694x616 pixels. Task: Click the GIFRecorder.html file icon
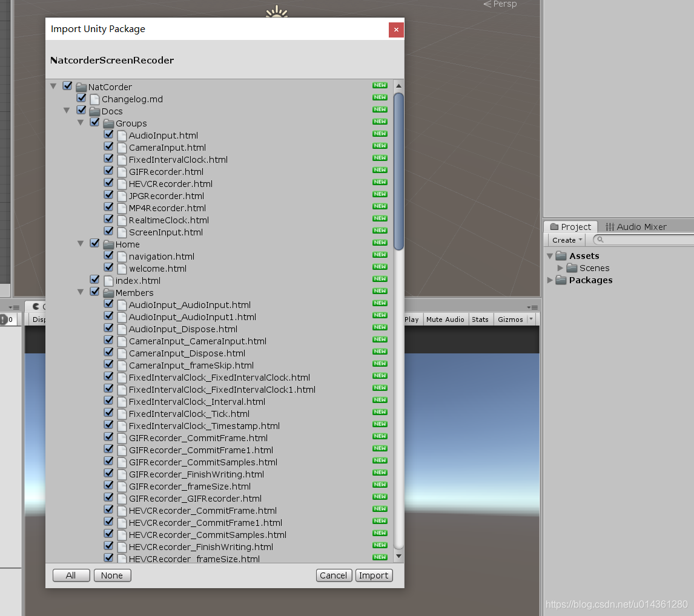click(122, 172)
